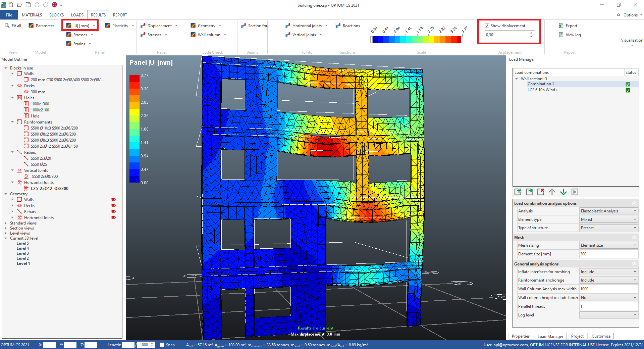Image resolution: width=644 pixels, height=349 pixels.
Task: Save the project using the floppy disk icon
Action: tap(28, 5)
